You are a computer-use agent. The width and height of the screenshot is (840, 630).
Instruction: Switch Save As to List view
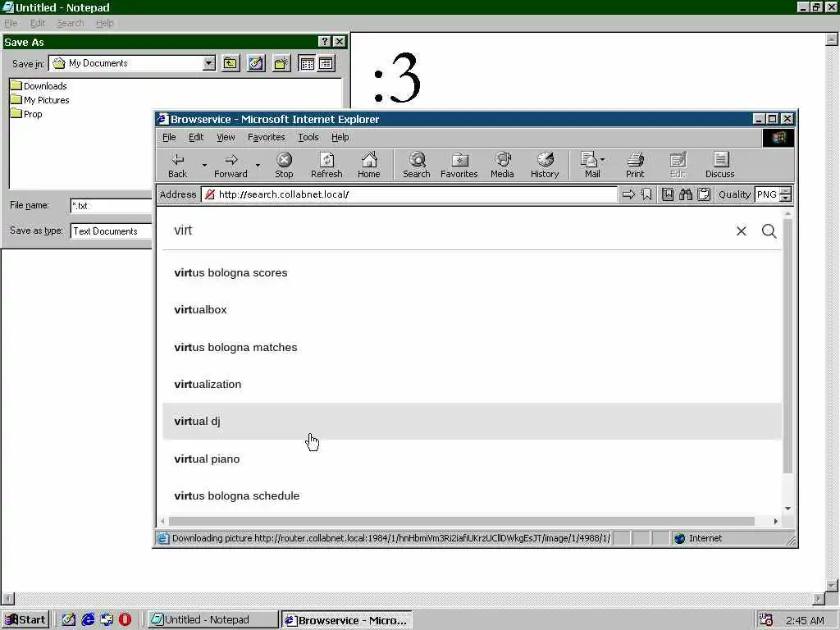click(x=307, y=63)
